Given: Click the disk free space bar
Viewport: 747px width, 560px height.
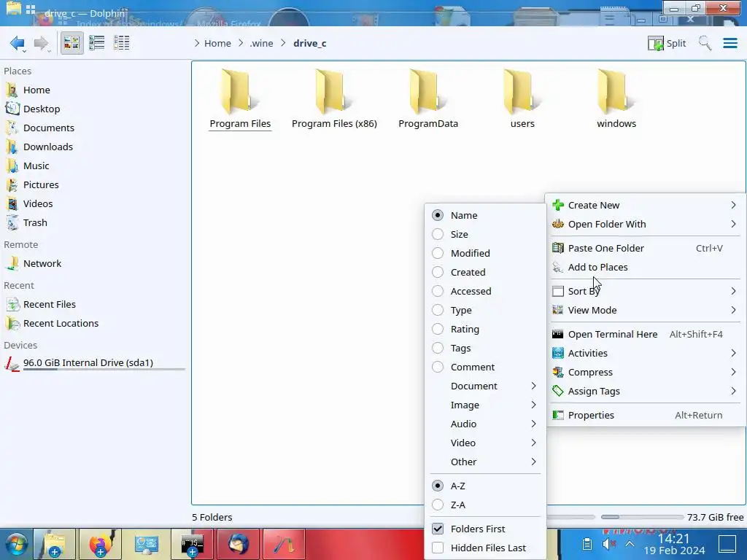Looking at the screenshot, I should [642, 517].
